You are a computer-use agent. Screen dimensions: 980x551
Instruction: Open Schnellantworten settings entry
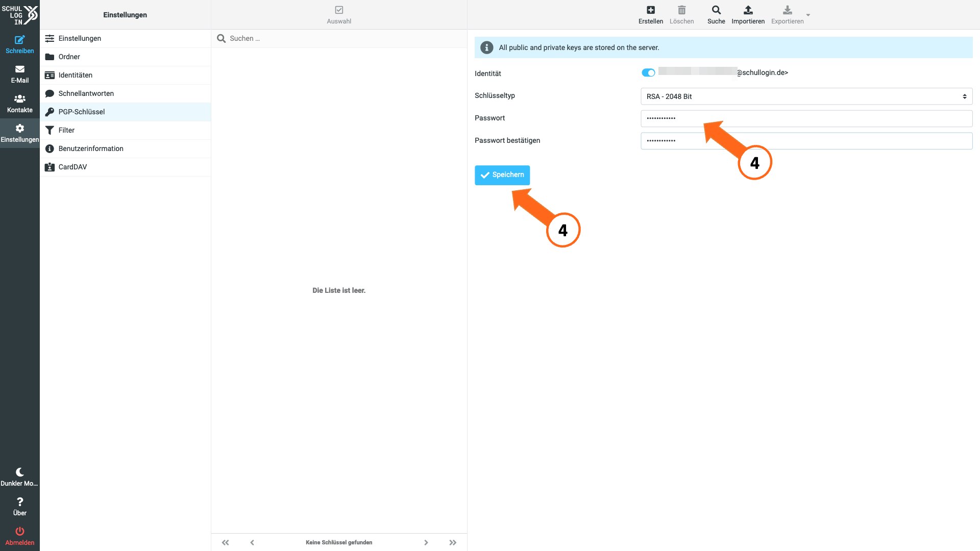[125, 93]
